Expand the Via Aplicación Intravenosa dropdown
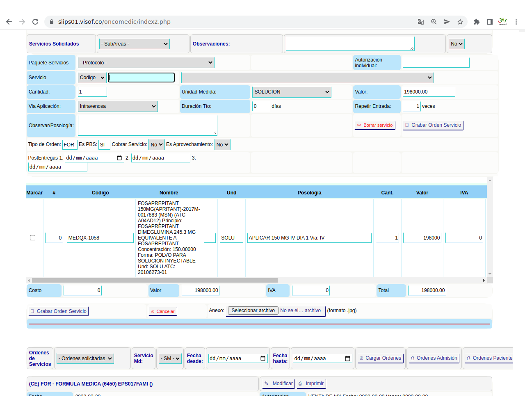Image resolution: width=525 pixels, height=420 pixels. pos(118,106)
